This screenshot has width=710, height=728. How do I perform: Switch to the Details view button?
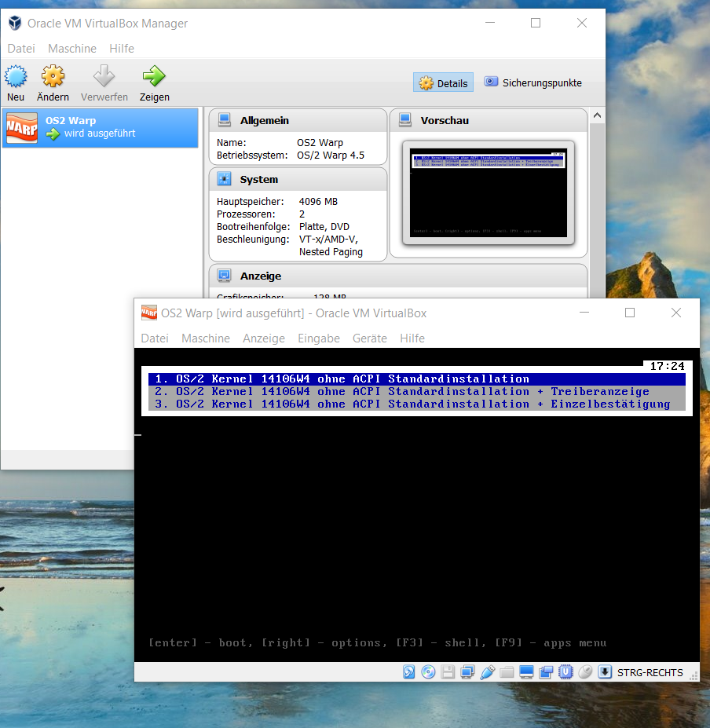tap(444, 82)
